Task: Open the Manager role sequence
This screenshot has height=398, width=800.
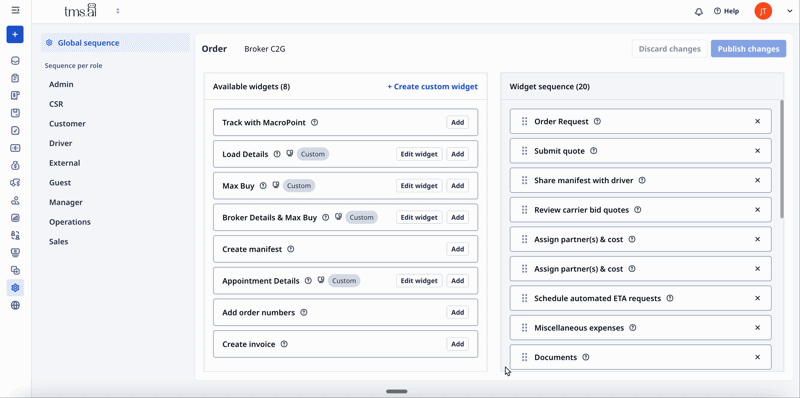Action: point(66,202)
